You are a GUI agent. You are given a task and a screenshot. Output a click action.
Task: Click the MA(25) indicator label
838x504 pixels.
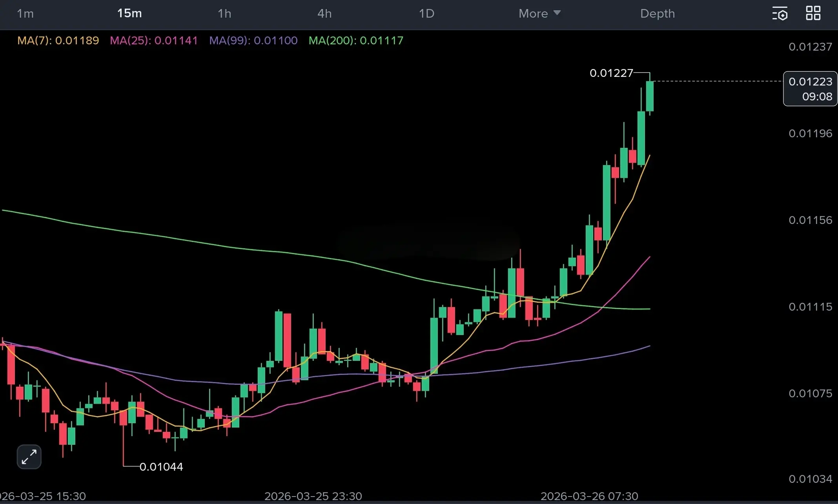point(154,40)
